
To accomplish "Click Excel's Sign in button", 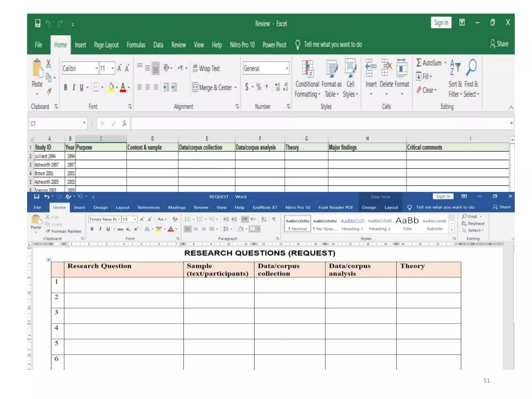I will coord(441,23).
